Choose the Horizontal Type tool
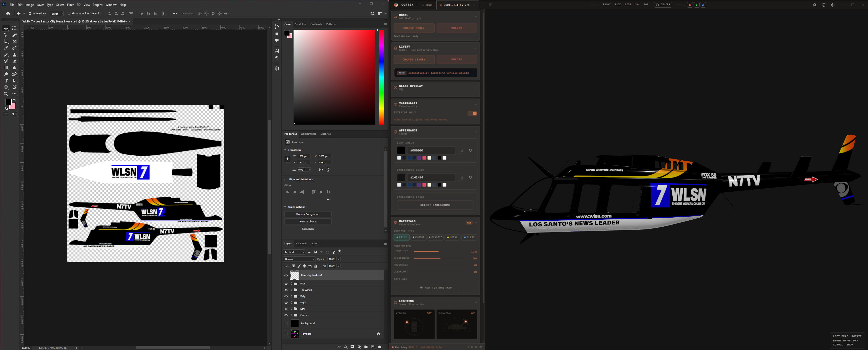This screenshot has width=868, height=350. [6, 81]
